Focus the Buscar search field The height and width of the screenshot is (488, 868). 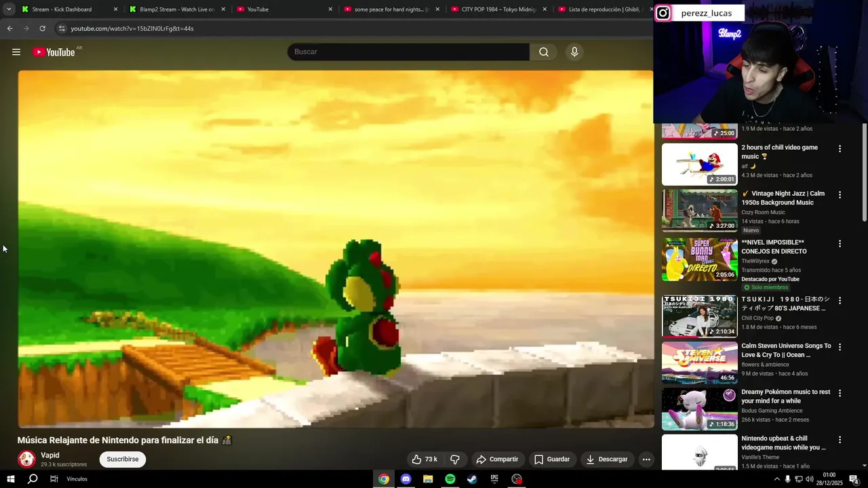pos(408,52)
